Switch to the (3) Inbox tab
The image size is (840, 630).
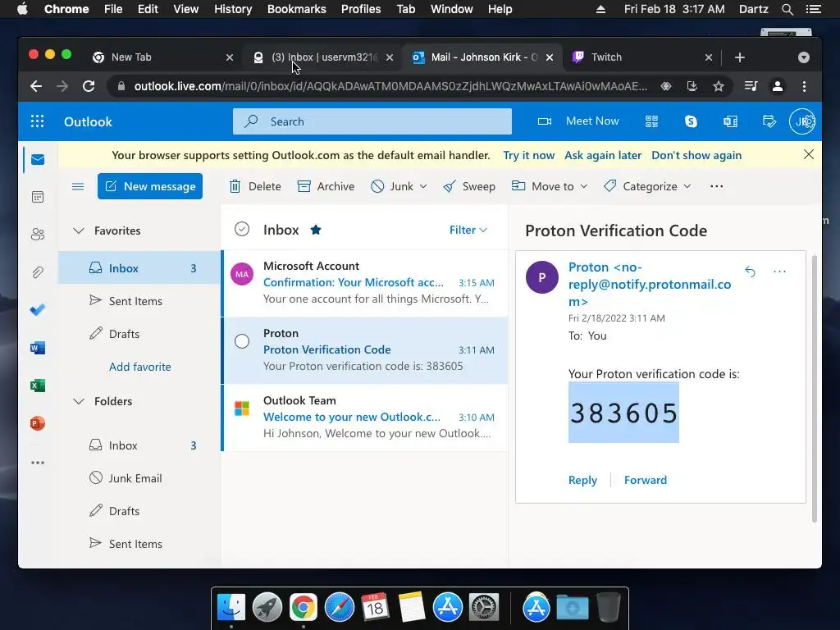323,57
